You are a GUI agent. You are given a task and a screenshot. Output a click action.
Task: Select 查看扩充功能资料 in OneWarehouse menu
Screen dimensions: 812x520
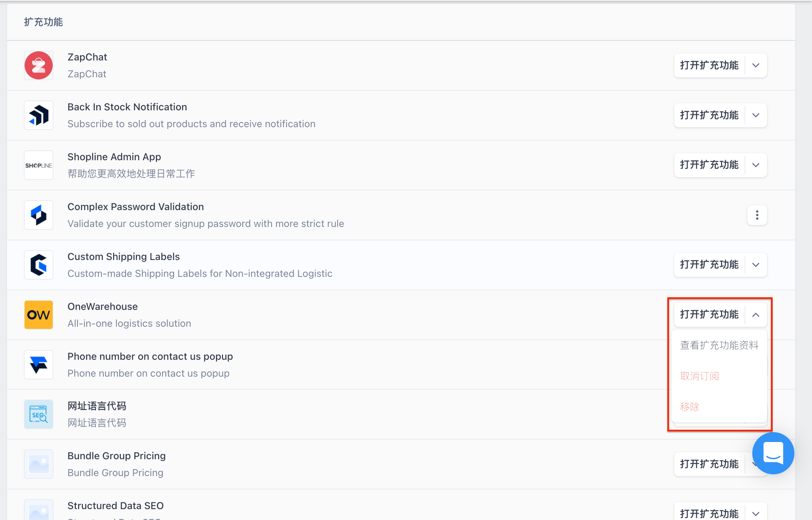point(719,345)
